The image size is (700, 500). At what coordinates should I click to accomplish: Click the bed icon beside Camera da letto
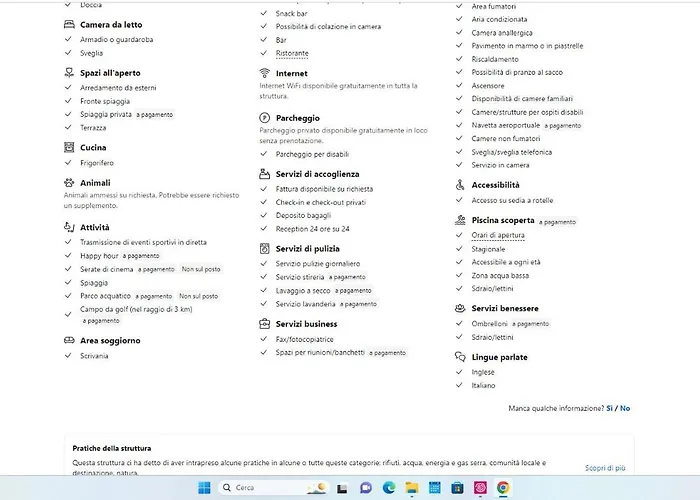[69, 24]
